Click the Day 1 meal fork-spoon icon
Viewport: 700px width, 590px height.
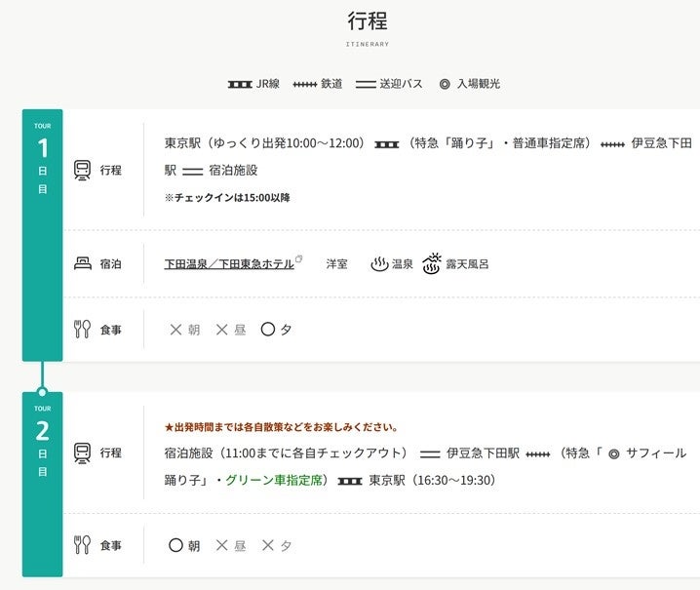(83, 330)
